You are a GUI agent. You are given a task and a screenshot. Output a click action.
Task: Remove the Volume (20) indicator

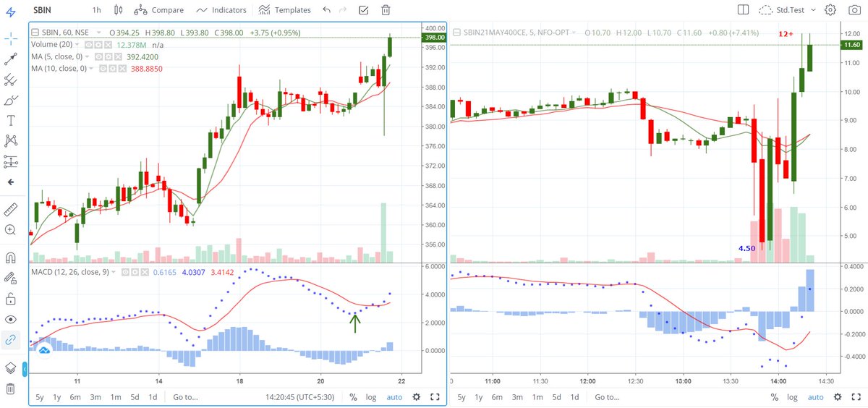pos(108,44)
